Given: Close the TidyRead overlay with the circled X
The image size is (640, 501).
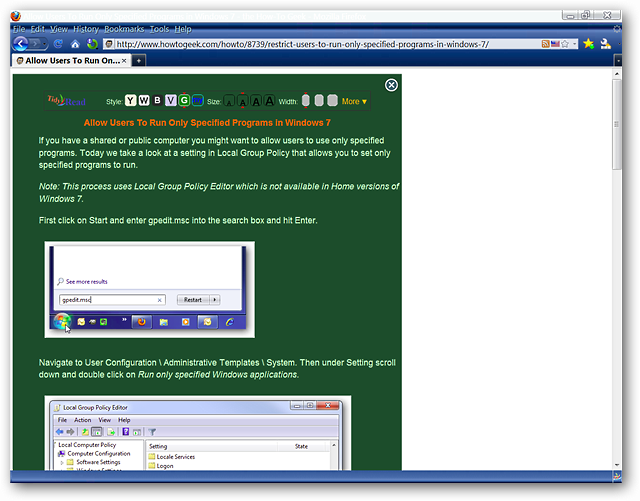Looking at the screenshot, I should (x=391, y=85).
